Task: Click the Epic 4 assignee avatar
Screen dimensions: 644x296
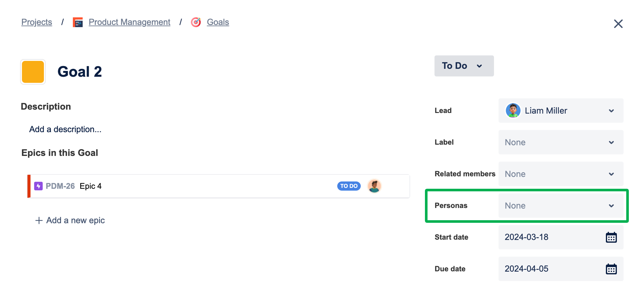Action: tap(374, 186)
